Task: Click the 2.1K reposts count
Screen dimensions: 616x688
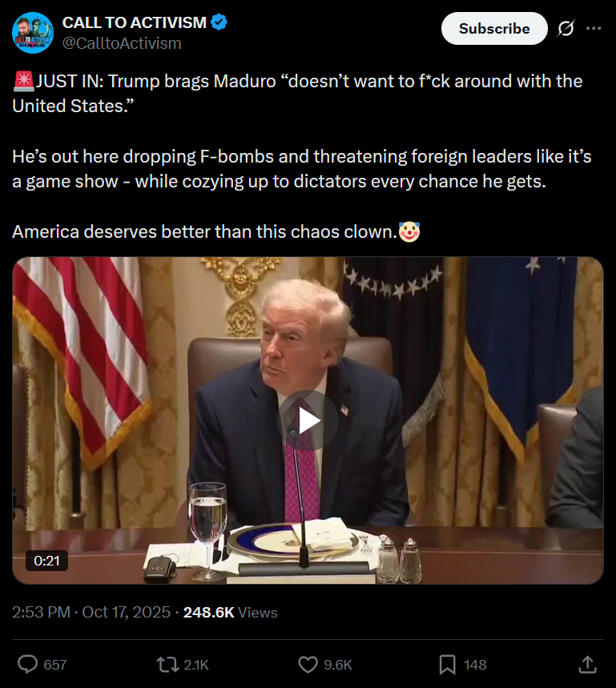Action: coord(196,665)
